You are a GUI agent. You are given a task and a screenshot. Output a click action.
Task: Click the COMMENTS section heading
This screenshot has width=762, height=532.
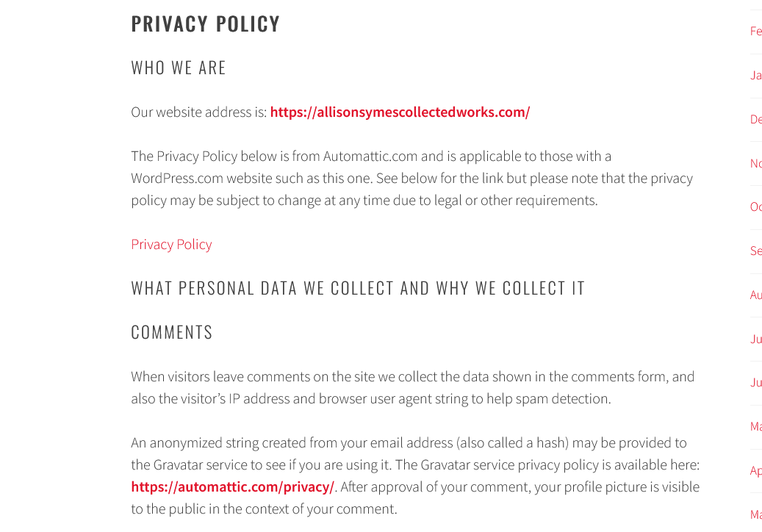[x=172, y=333]
